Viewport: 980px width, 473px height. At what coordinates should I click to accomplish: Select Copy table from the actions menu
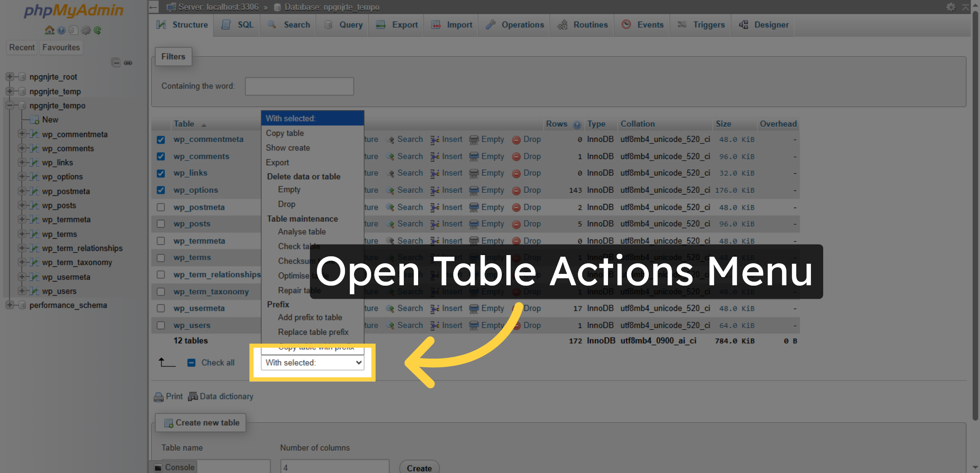click(285, 133)
